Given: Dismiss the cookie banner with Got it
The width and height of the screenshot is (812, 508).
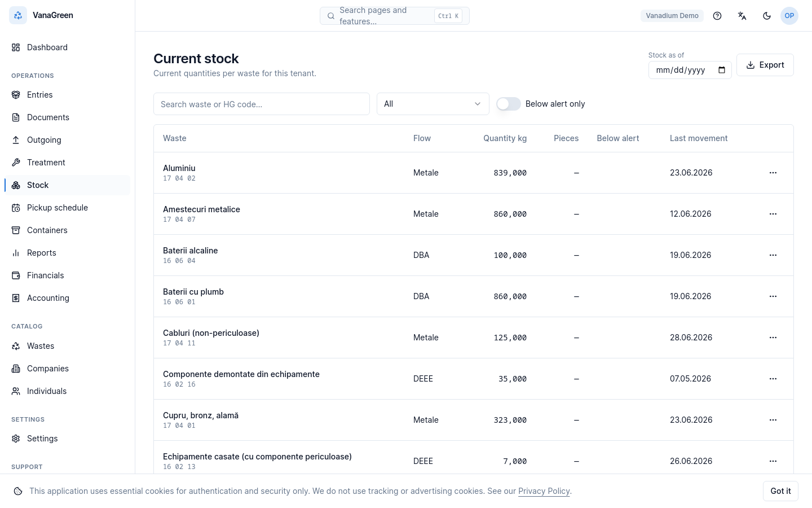Looking at the screenshot, I should click(x=780, y=491).
